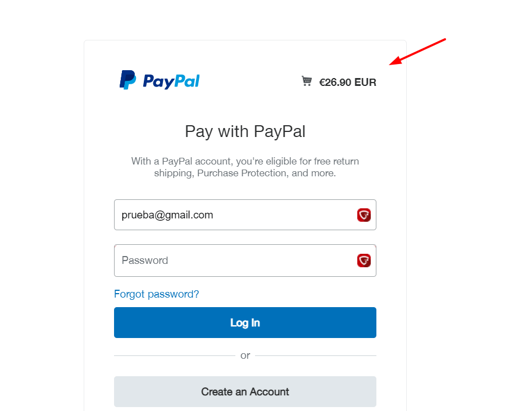The height and width of the screenshot is (411, 532).
Task: Click the red shield icon in email field
Action: (x=363, y=215)
